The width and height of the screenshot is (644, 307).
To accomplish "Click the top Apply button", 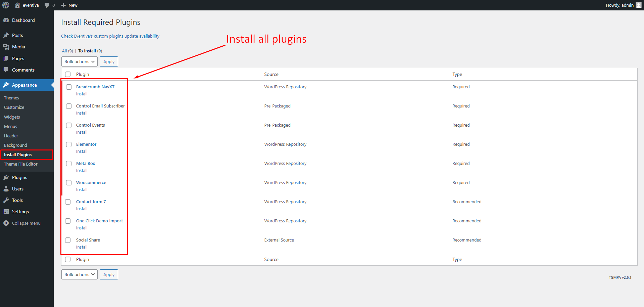I will coord(109,61).
